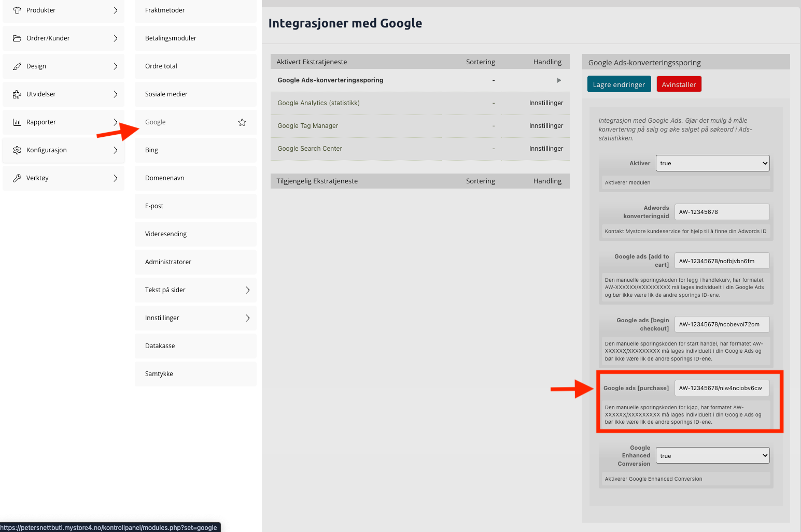Click Aktivert Ekstratjeneste column header

pyautogui.click(x=312, y=62)
